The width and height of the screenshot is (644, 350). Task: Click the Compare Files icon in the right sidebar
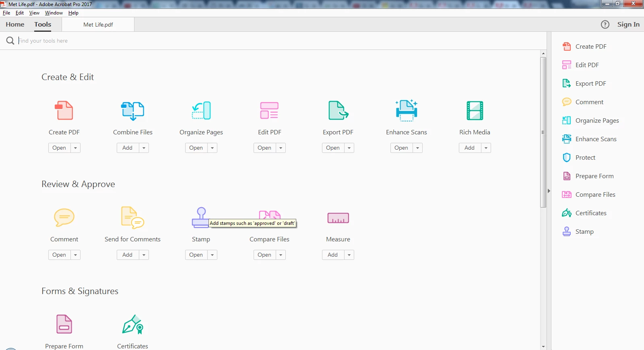coord(567,194)
